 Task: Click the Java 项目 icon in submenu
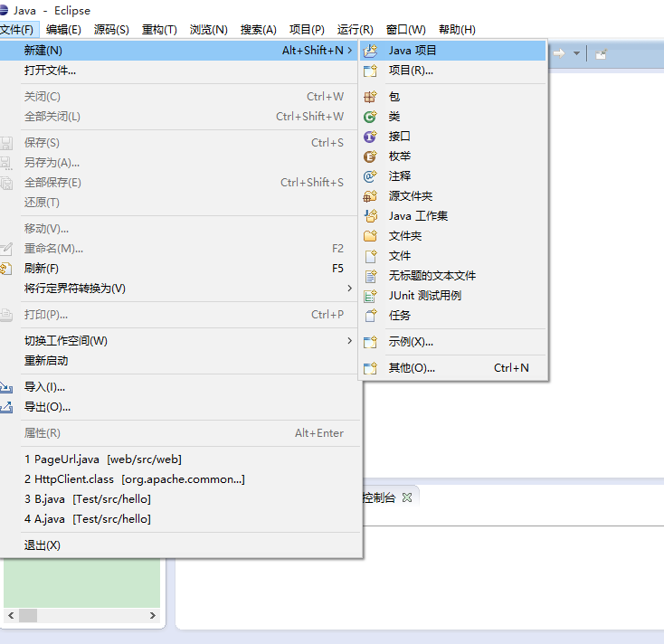[x=370, y=51]
